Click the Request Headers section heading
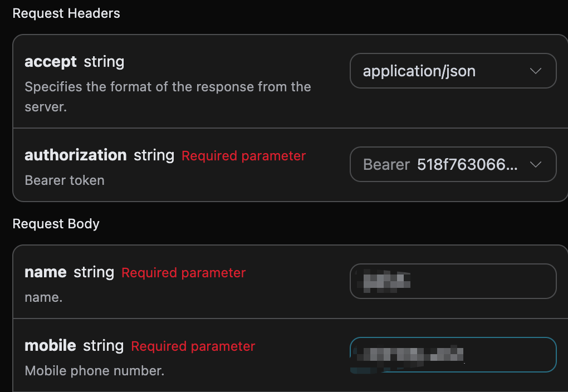The image size is (568, 392). pos(66,13)
